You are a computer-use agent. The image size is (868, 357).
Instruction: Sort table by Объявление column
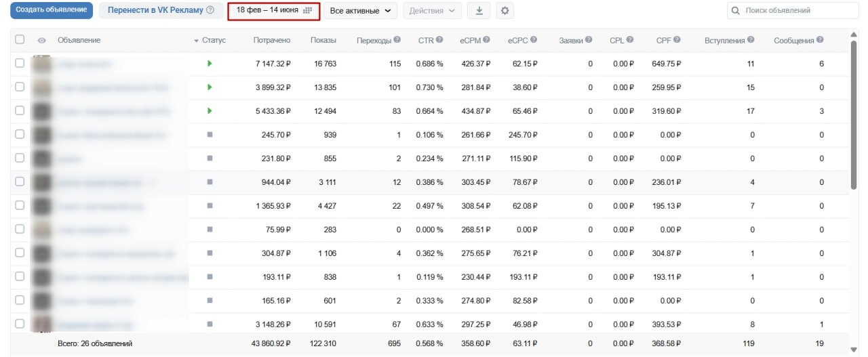point(79,41)
